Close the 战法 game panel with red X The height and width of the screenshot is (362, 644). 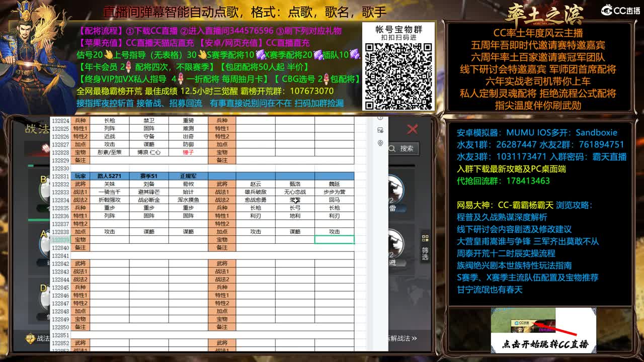(x=413, y=129)
